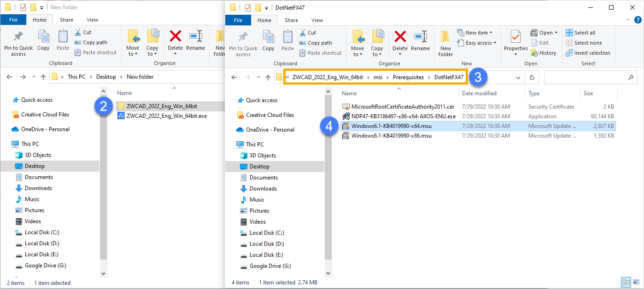Cut the selected file in DotNetFX47 window

[x=308, y=33]
